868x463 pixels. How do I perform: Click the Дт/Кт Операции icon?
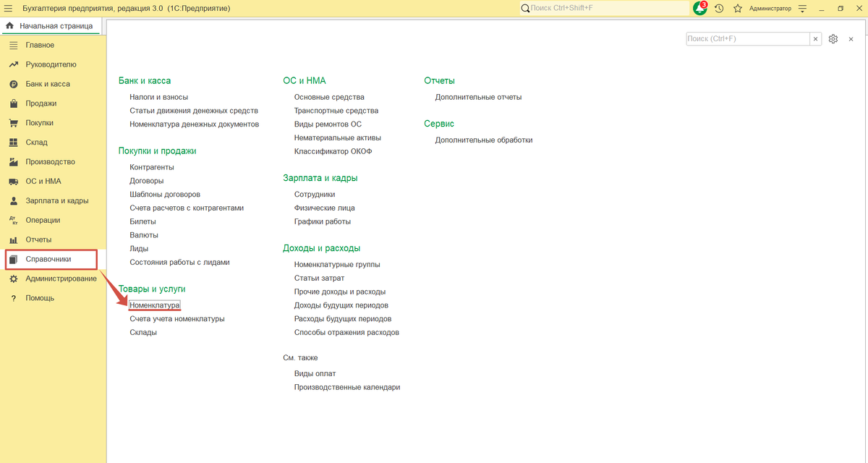13,221
